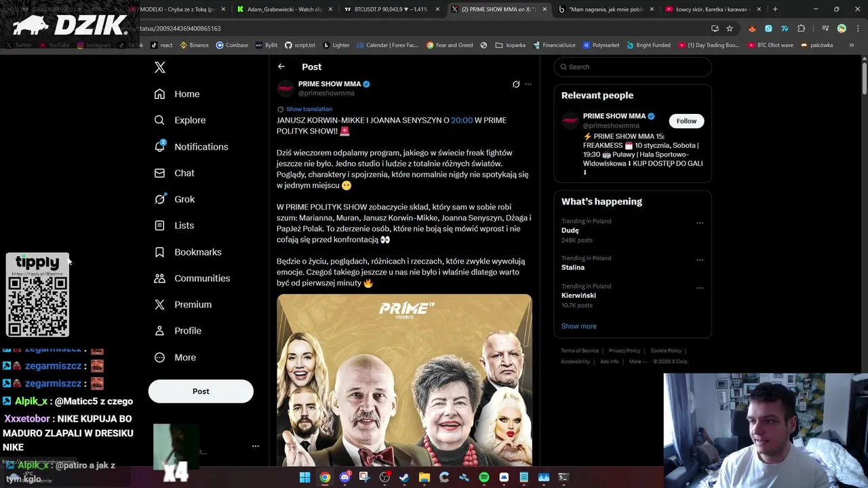Expand the footer More menu
This screenshot has width=868, height=488.
coord(637,362)
